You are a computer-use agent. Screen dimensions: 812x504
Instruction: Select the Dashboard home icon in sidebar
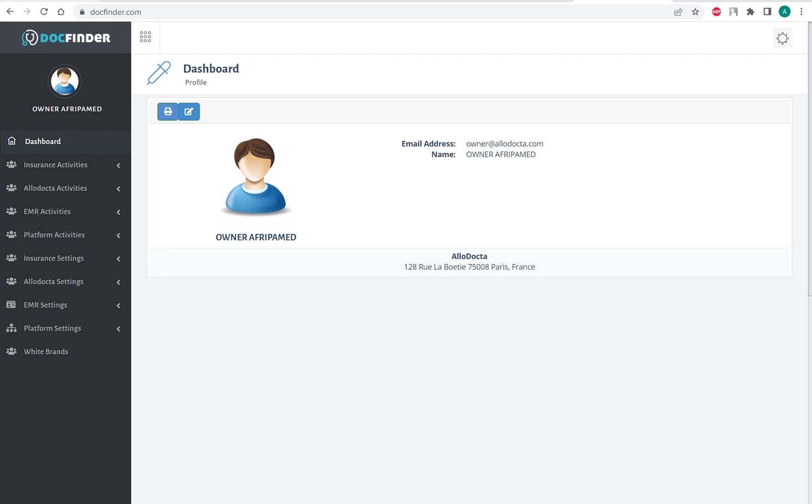(11, 140)
